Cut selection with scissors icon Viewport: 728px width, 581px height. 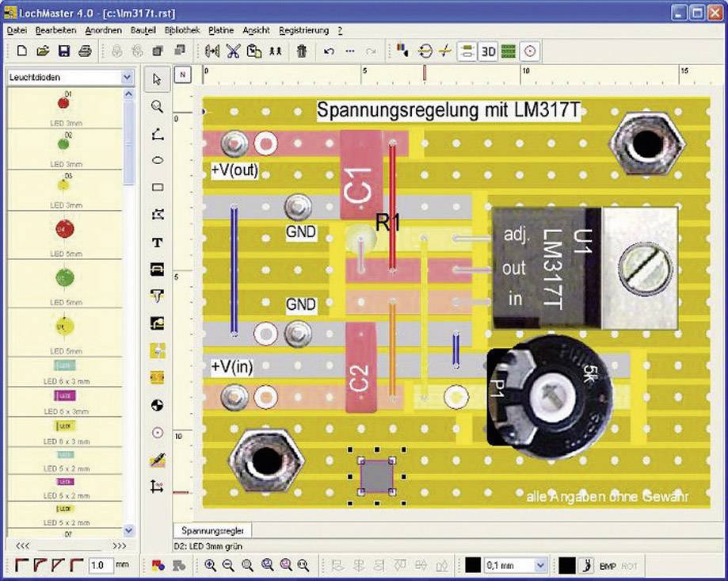tap(233, 51)
